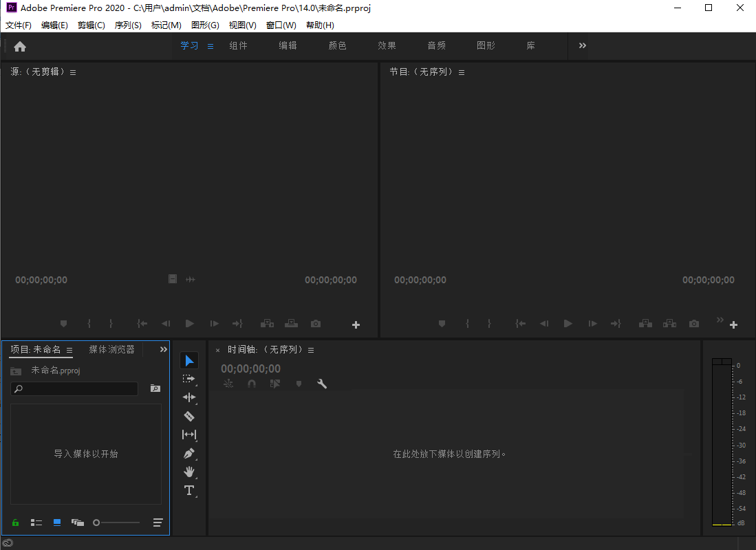756x550 pixels.
Task: Switch to the 媒体浏览器 tab
Action: click(x=111, y=349)
